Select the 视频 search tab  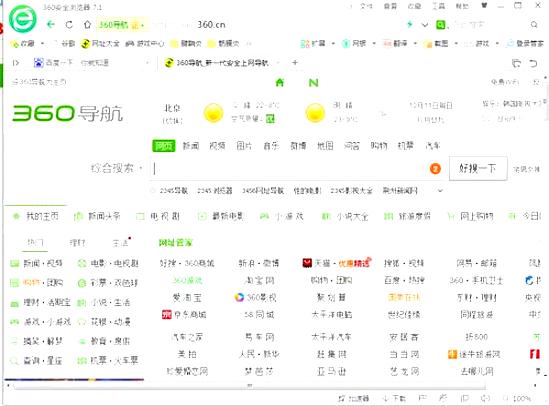(217, 146)
